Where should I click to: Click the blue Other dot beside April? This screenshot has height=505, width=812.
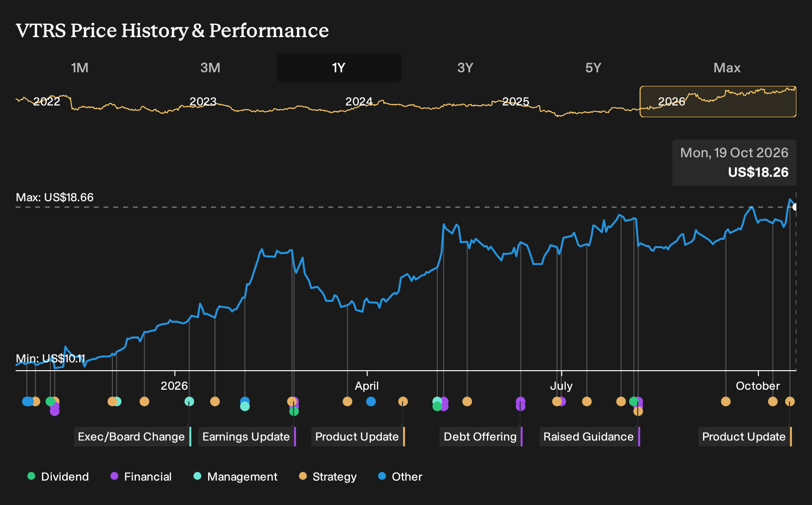371,401
